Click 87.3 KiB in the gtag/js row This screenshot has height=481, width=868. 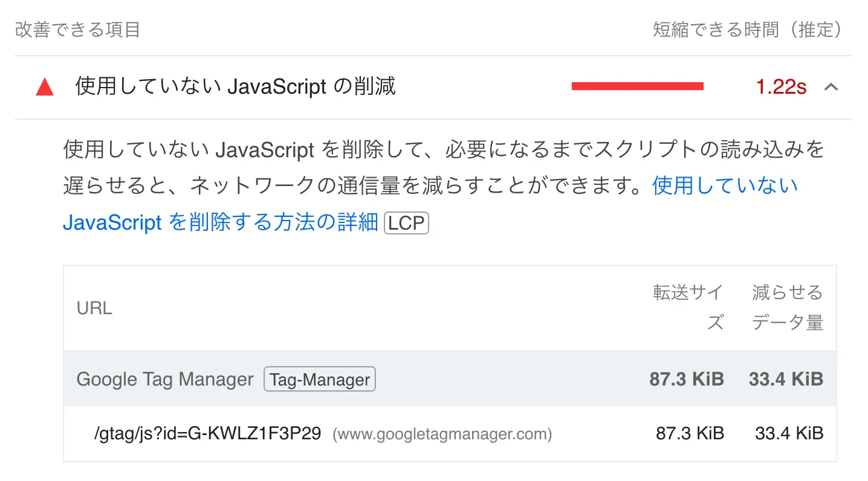[690, 433]
